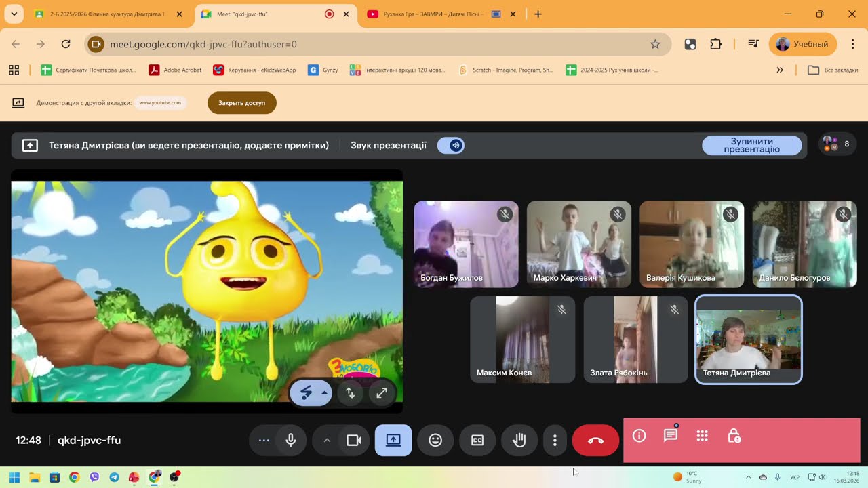The width and height of the screenshot is (868, 488).
Task: Expand video options chevron beside camera
Action: 327,441
